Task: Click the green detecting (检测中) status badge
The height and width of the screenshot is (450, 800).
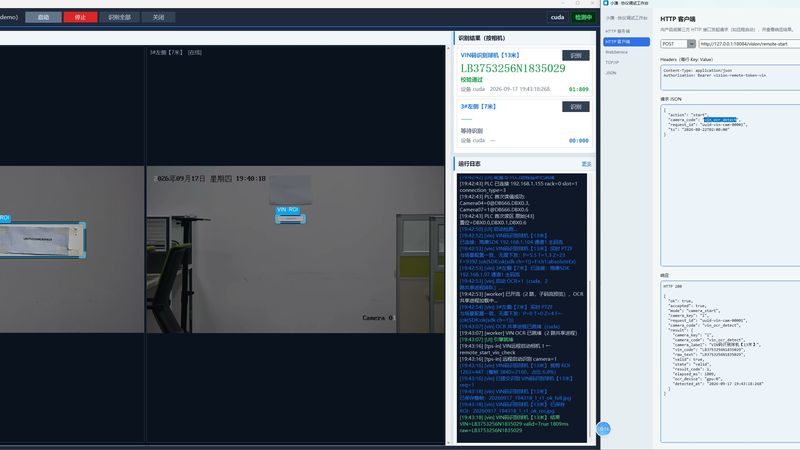Action: 583,17
